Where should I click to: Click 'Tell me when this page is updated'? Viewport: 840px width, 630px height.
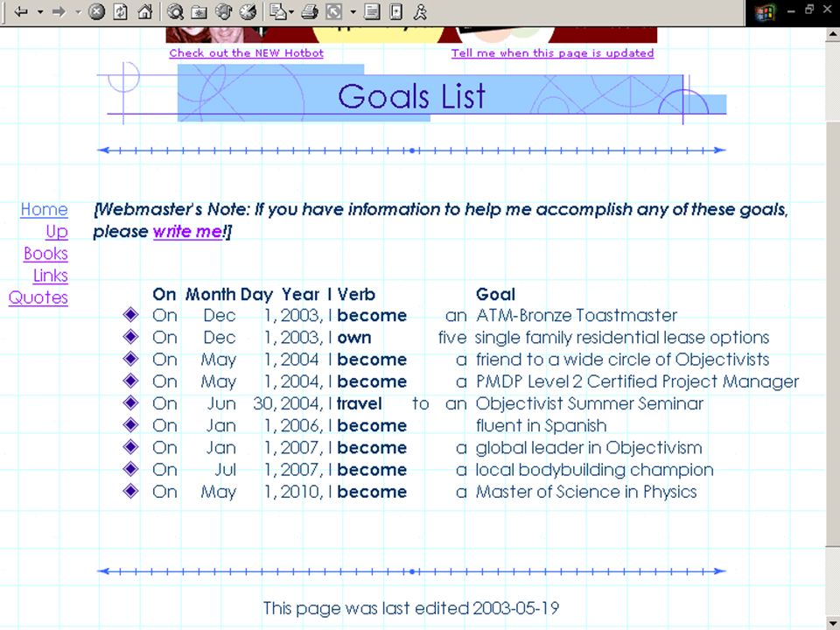552,53
